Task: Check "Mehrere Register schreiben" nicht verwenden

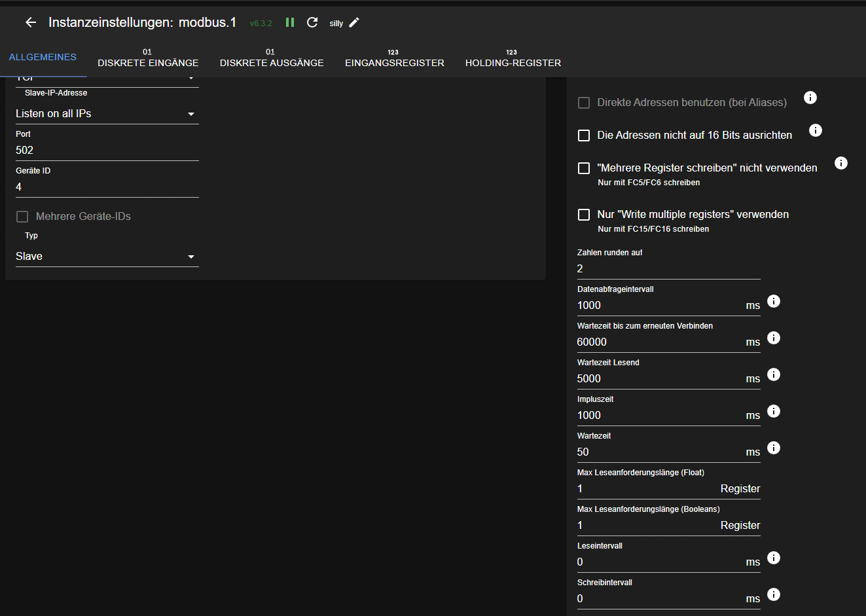Action: click(x=584, y=168)
